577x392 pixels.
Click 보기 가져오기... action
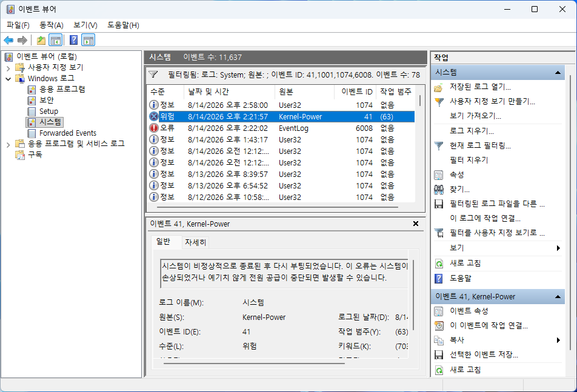475,116
